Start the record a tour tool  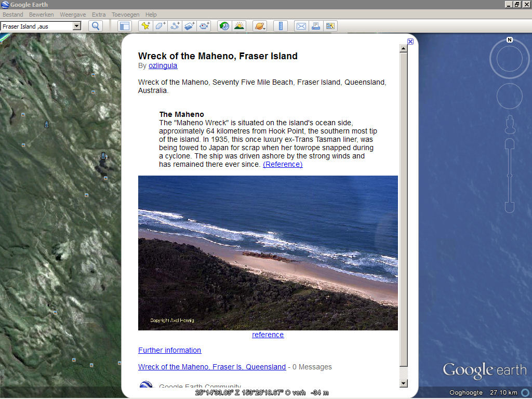[204, 26]
